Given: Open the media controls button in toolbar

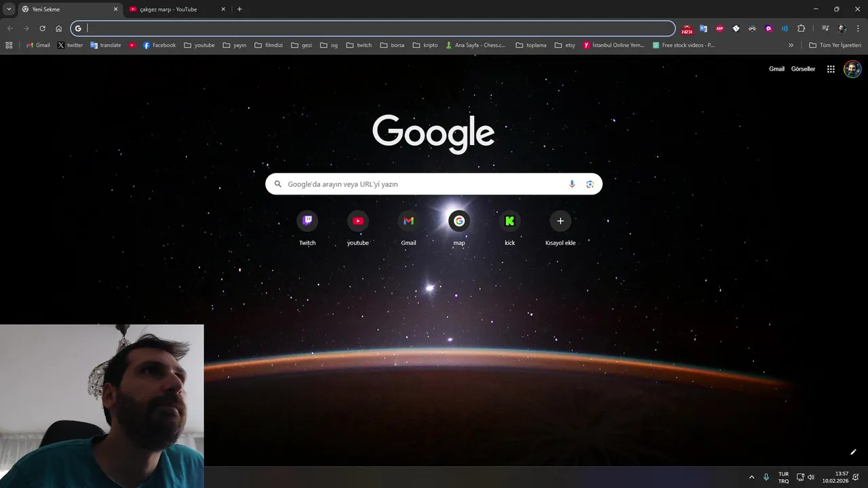Looking at the screenshot, I should [x=825, y=28].
